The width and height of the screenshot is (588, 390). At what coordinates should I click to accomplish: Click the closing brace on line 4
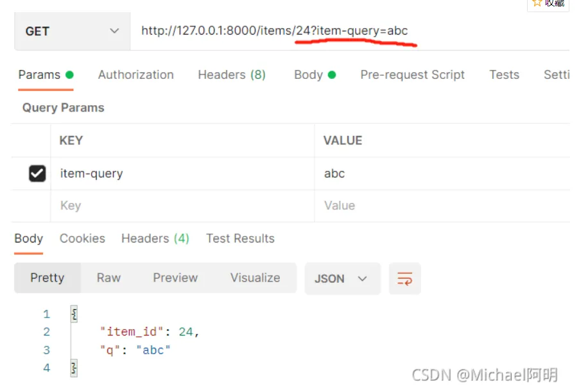click(74, 368)
